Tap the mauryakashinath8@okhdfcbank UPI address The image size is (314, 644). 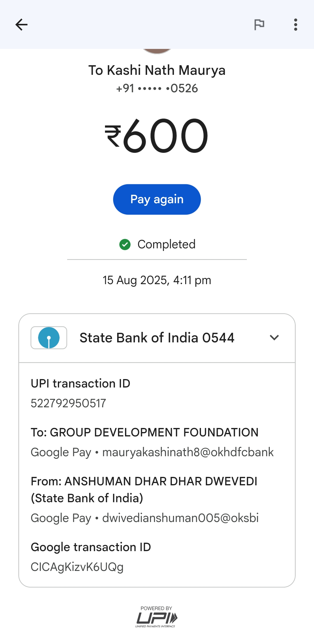188,452
